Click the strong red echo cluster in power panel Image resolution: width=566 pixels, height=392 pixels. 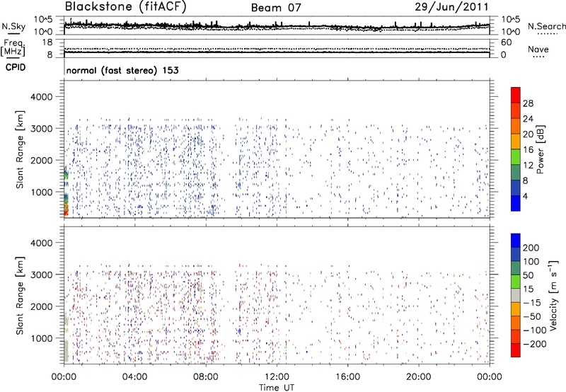point(66,210)
